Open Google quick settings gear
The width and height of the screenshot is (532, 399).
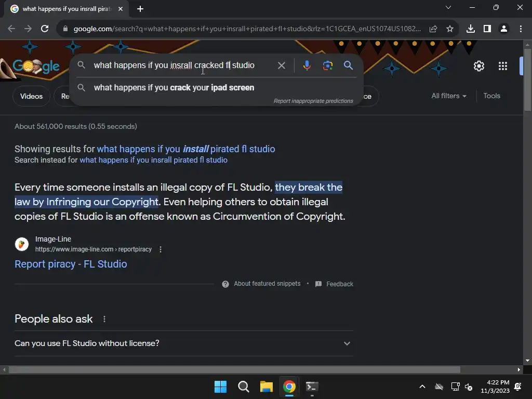coord(478,66)
